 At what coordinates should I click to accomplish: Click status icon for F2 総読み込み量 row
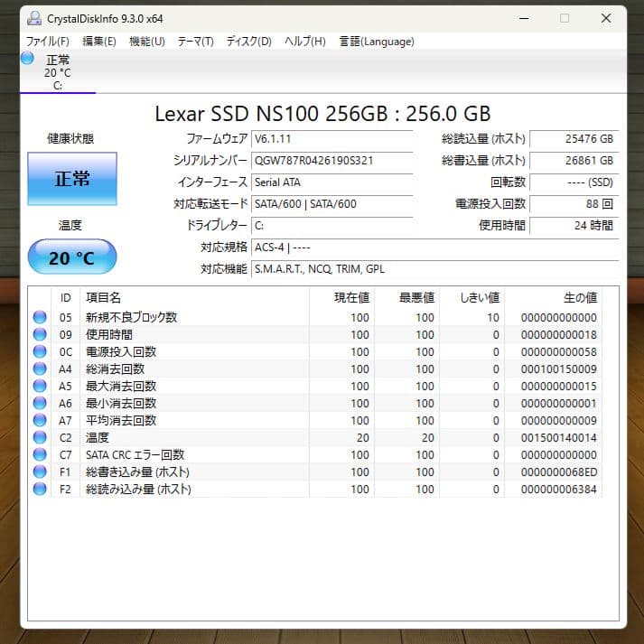(40, 489)
